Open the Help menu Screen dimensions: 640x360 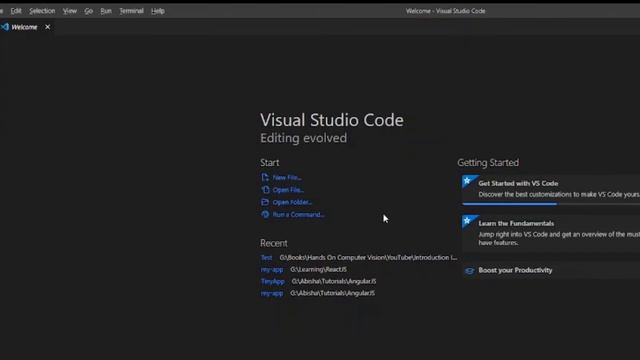tap(158, 11)
